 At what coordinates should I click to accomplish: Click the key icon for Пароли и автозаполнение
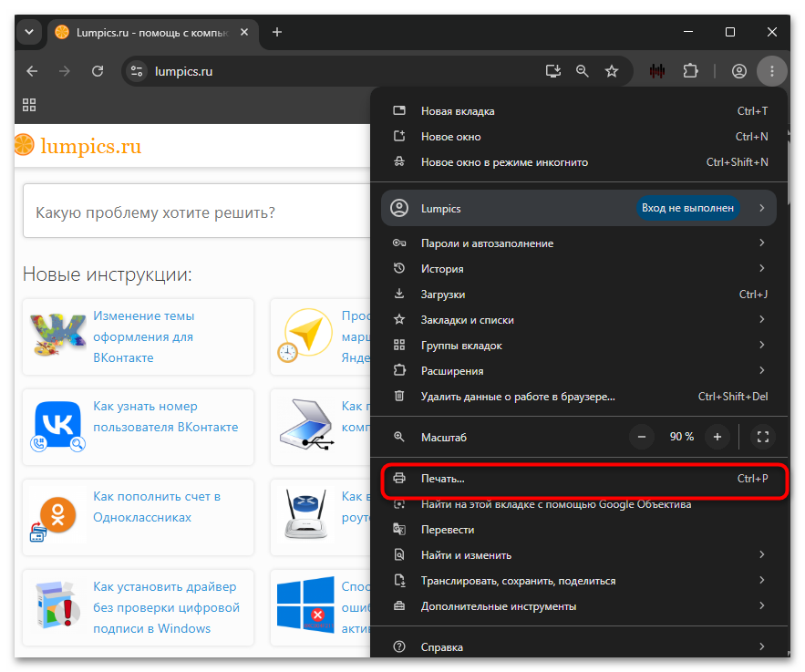pos(399,243)
